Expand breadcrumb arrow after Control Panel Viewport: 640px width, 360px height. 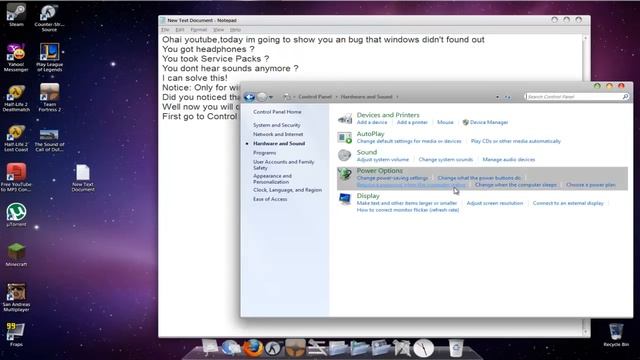point(337,97)
